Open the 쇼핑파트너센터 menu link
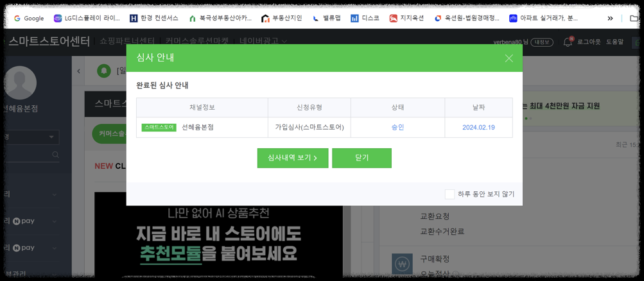 127,41
